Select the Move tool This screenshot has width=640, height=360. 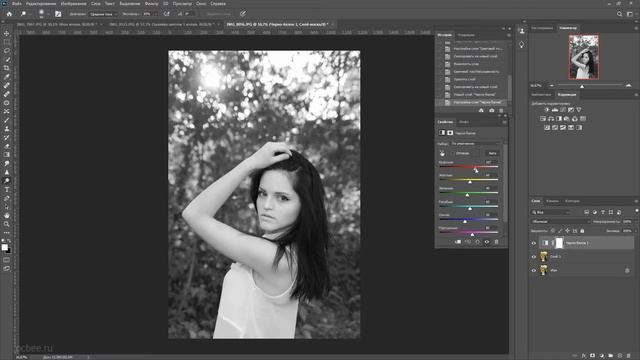coord(7,33)
